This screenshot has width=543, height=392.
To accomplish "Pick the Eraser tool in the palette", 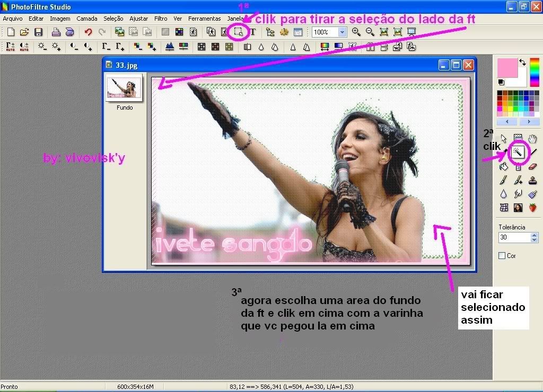I will click(533, 167).
